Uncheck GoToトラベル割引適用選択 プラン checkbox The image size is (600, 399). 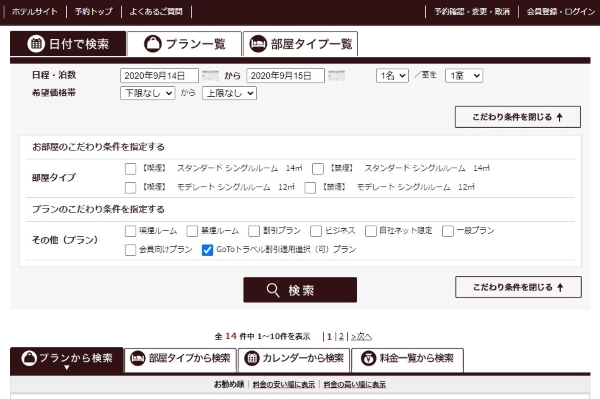pos(207,250)
